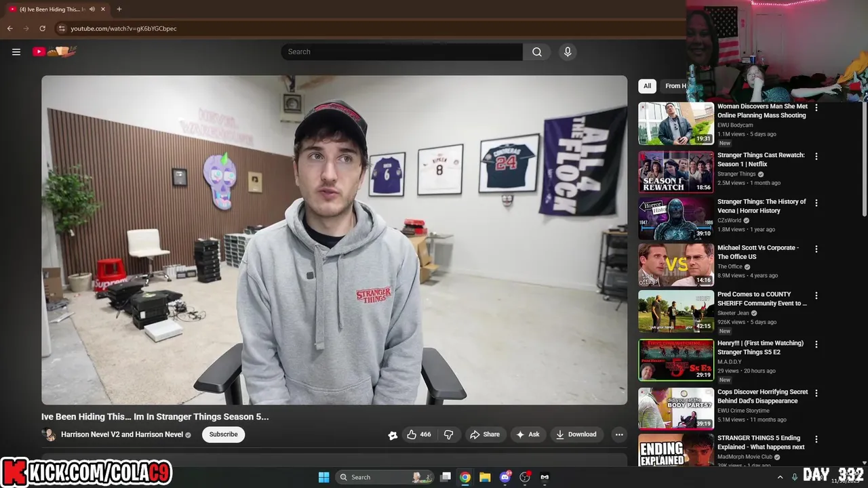Go to YouTube home via logo
This screenshot has height=488, width=868.
(55, 52)
